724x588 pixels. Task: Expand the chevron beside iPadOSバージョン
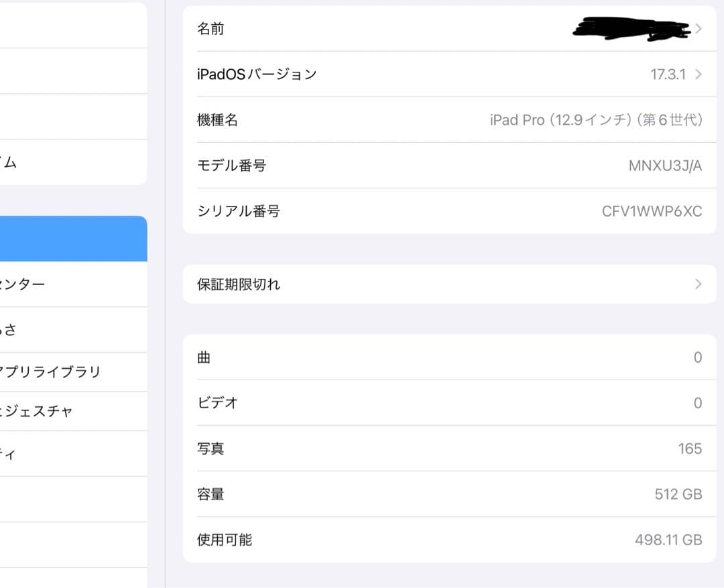point(698,74)
